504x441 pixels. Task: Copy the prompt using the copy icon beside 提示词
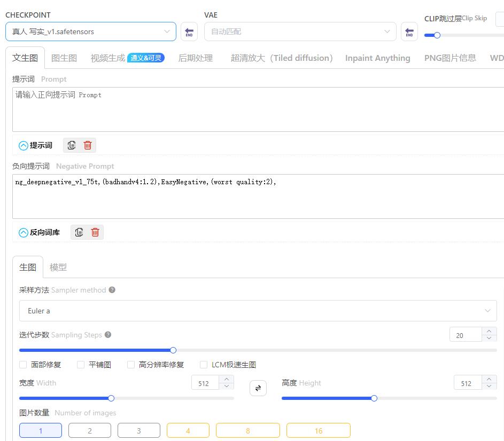72,145
